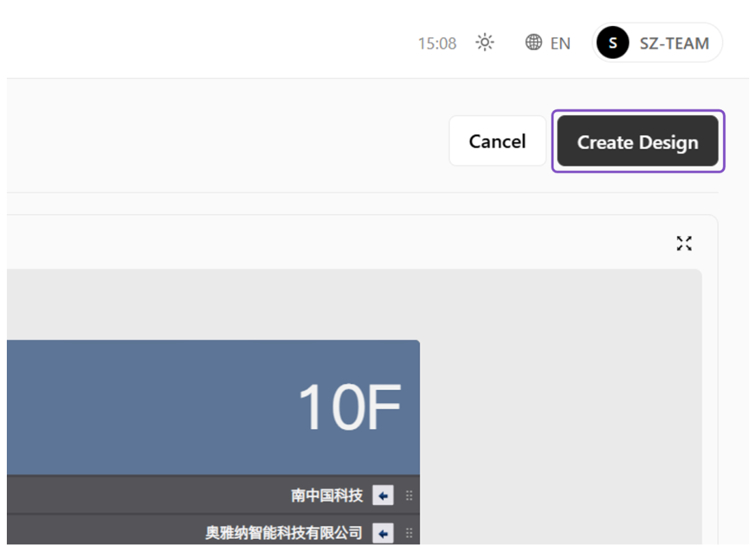Select the 奥雅纳智能科技有限公司 entry text
Image resolution: width=756 pixels, height=552 pixels.
[x=283, y=534]
